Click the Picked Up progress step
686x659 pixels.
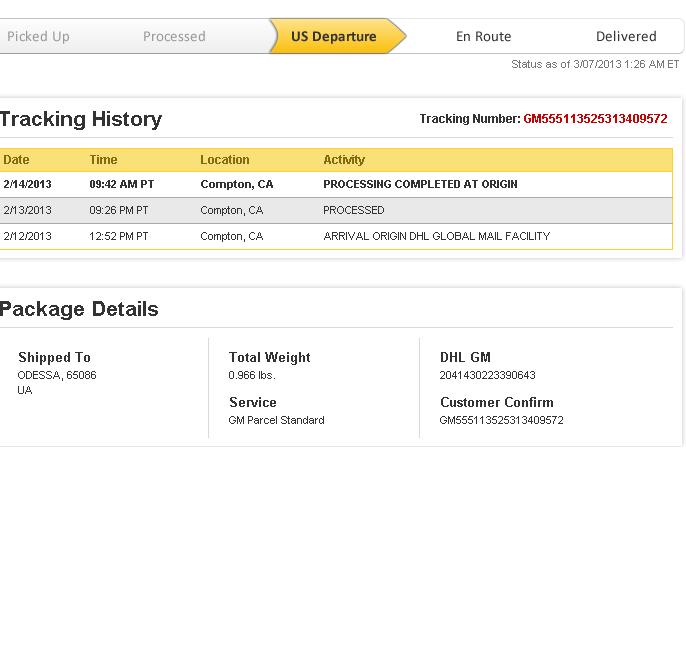point(38,36)
